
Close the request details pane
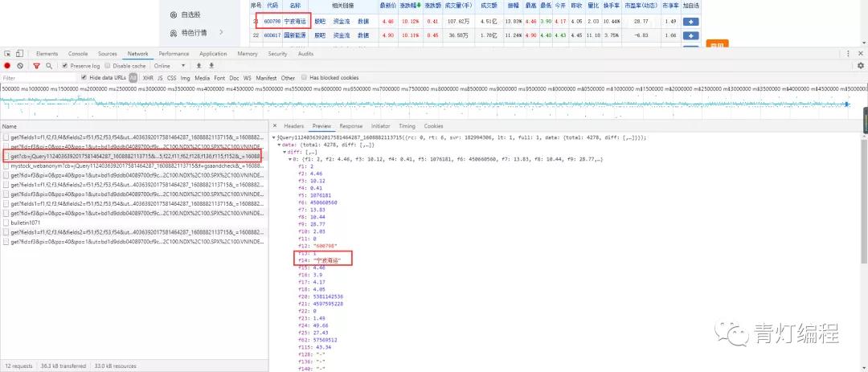(275, 126)
